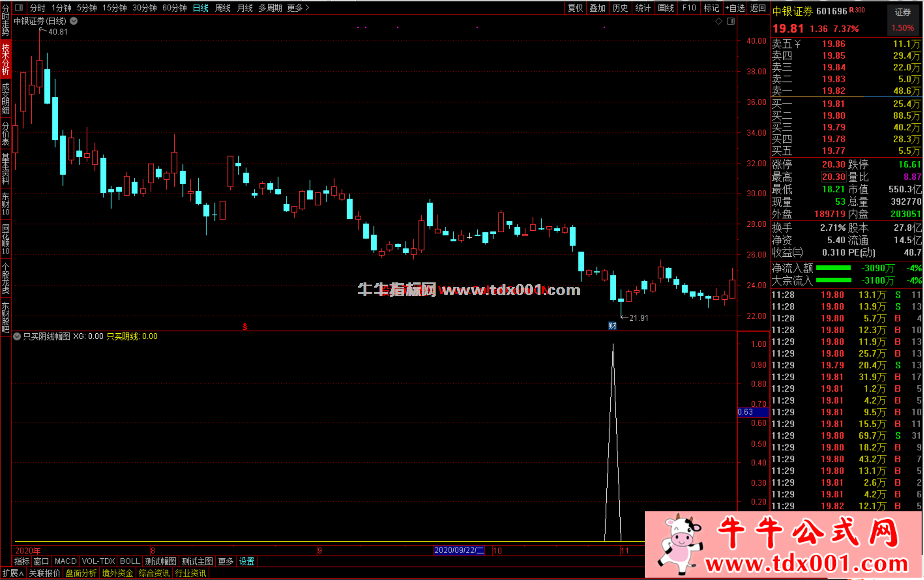Click the 叠加 overlay button

click(x=598, y=8)
